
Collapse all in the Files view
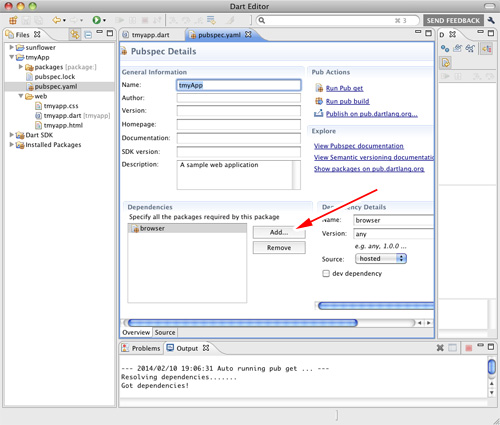pyautogui.click(x=88, y=35)
